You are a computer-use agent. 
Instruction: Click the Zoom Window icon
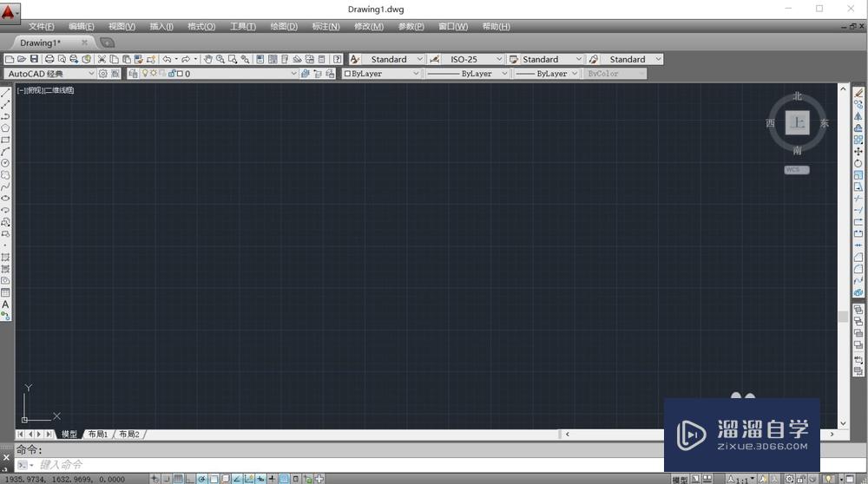coord(233,59)
